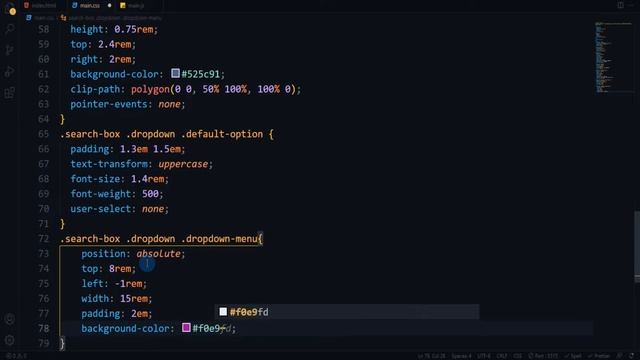Click the white swatch in suggestion popup
Image resolution: width=640 pixels, height=360 pixels.
[223, 312]
